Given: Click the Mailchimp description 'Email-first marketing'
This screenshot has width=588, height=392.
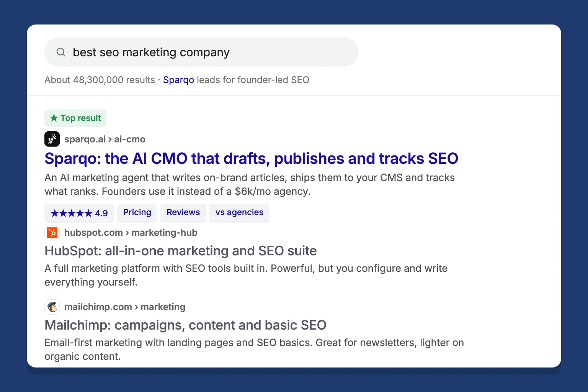Looking at the screenshot, I should [254, 350].
